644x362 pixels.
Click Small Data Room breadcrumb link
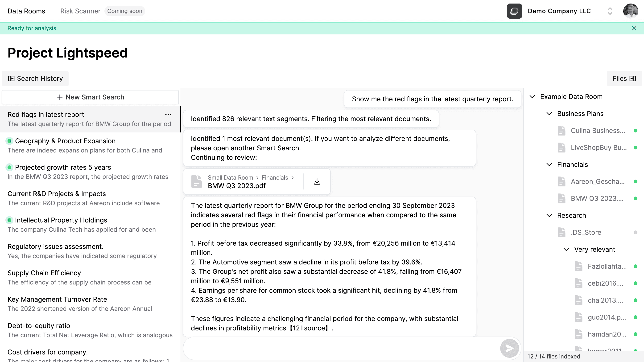pos(230,178)
